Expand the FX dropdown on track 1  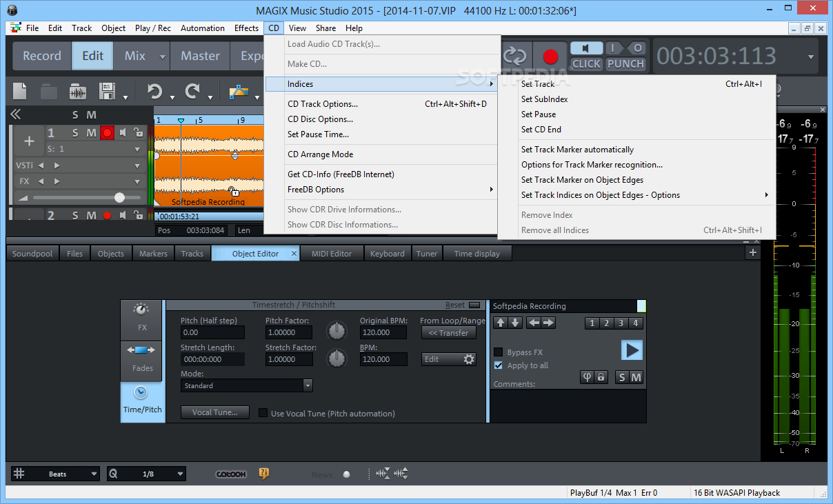137,182
